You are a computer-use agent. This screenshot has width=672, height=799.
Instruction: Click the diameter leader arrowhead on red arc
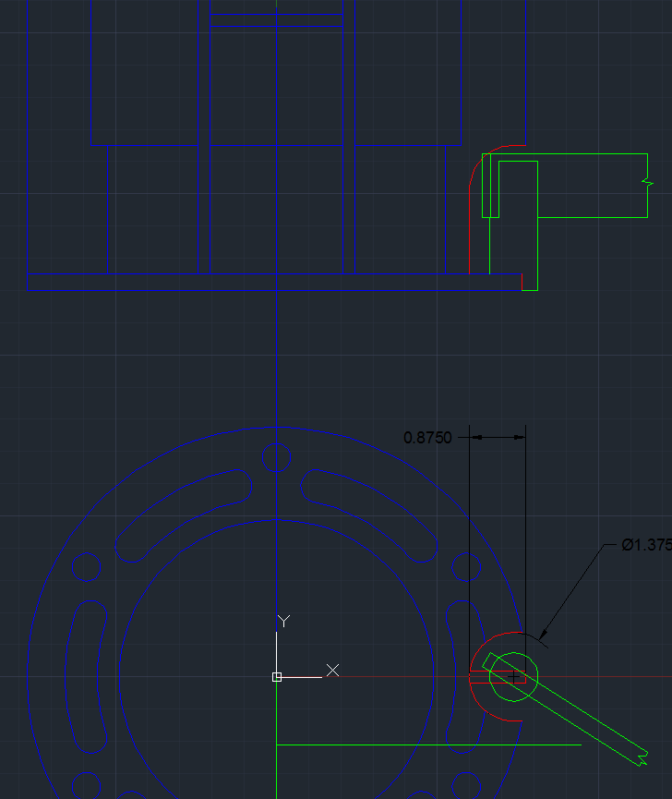coord(543,636)
